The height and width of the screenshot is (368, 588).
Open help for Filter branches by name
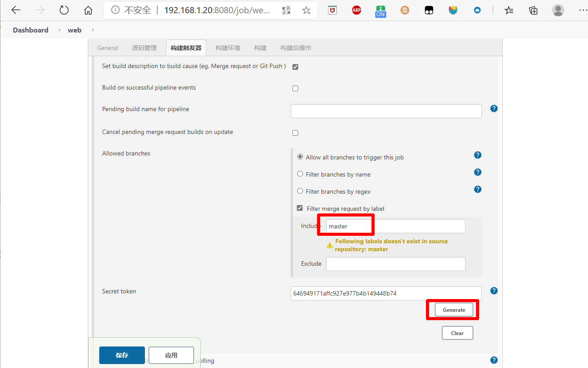[478, 172]
